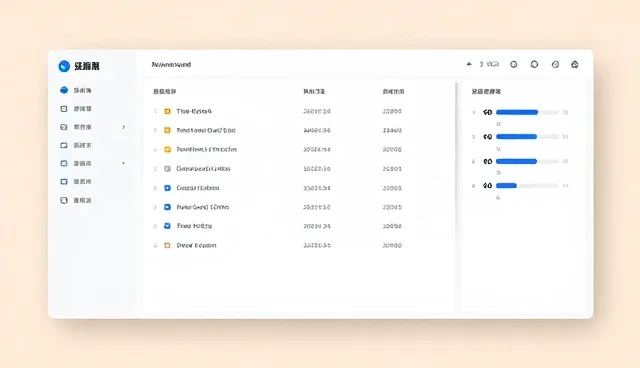Click the blue icon in the sixth table row
Screen dimensions: 640x368
tap(167, 207)
